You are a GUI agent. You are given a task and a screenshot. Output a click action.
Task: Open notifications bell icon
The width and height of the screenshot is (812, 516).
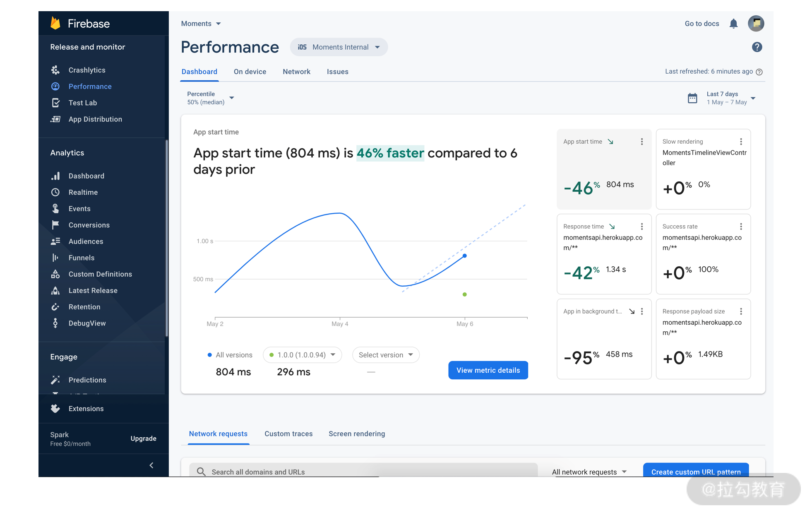pyautogui.click(x=733, y=24)
